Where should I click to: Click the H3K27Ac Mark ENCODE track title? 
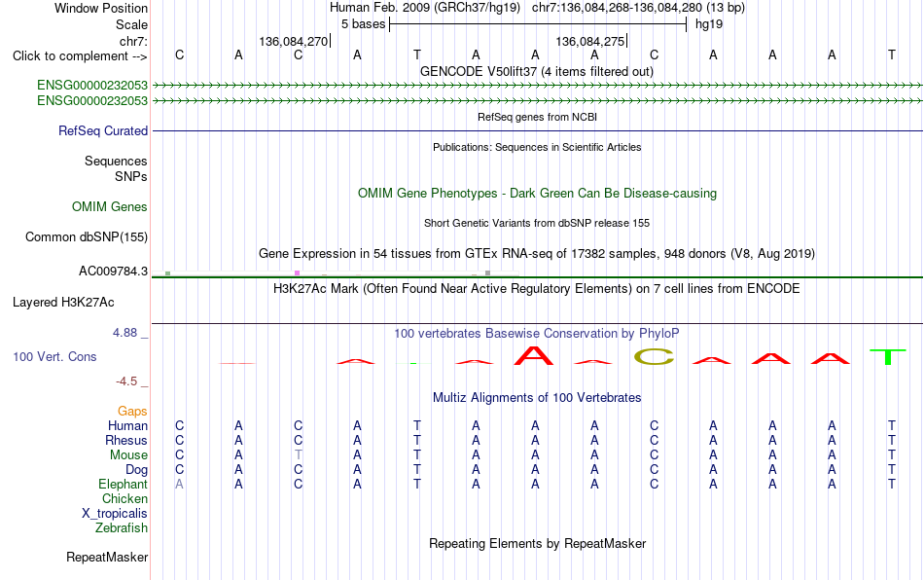pyautogui.click(x=537, y=289)
